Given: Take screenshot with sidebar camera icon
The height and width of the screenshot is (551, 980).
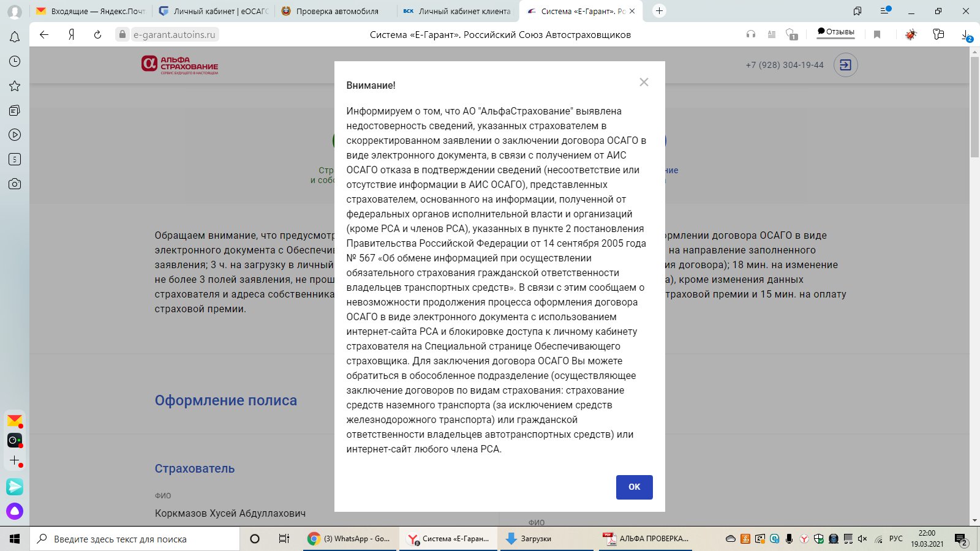Looking at the screenshot, I should 15,184.
